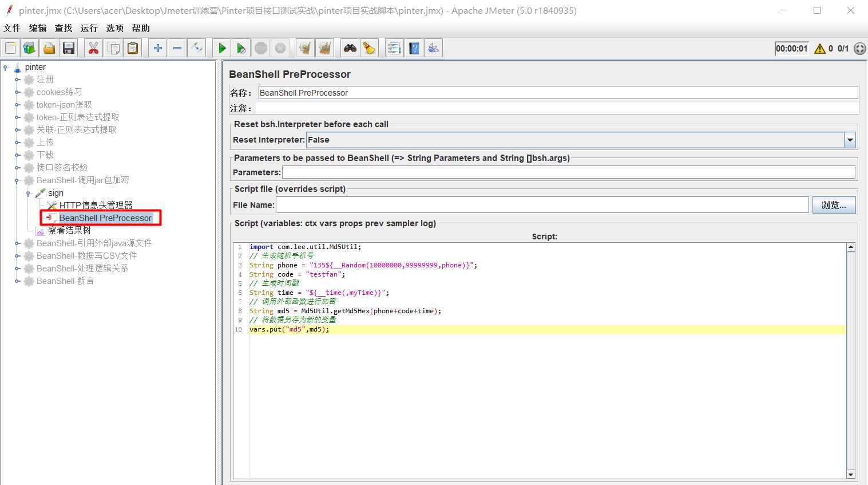868x485 pixels.
Task: Click the New test plan toolbar icon
Action: point(10,48)
